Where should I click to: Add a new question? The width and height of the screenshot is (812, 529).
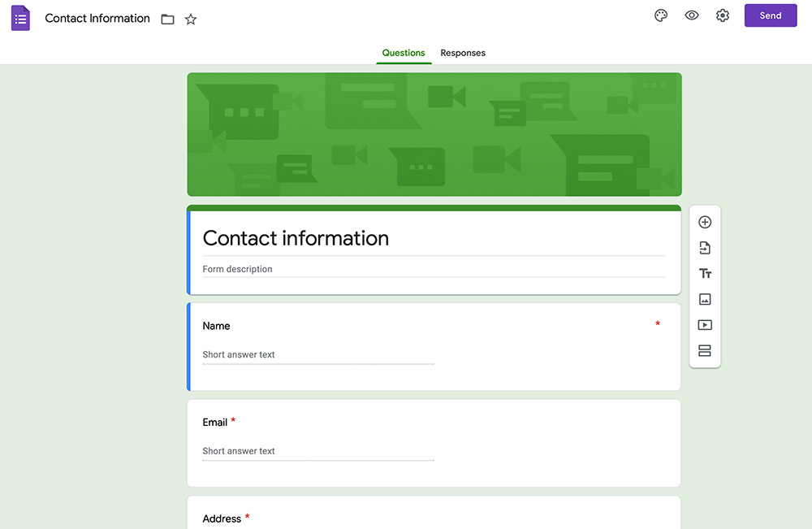click(705, 223)
